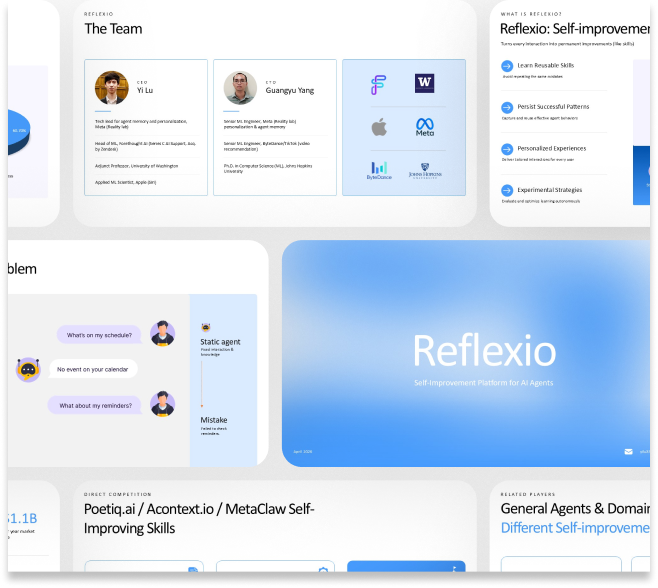Click "Personalized Experiences" label
This screenshot has height=588, width=658.
coord(551,148)
